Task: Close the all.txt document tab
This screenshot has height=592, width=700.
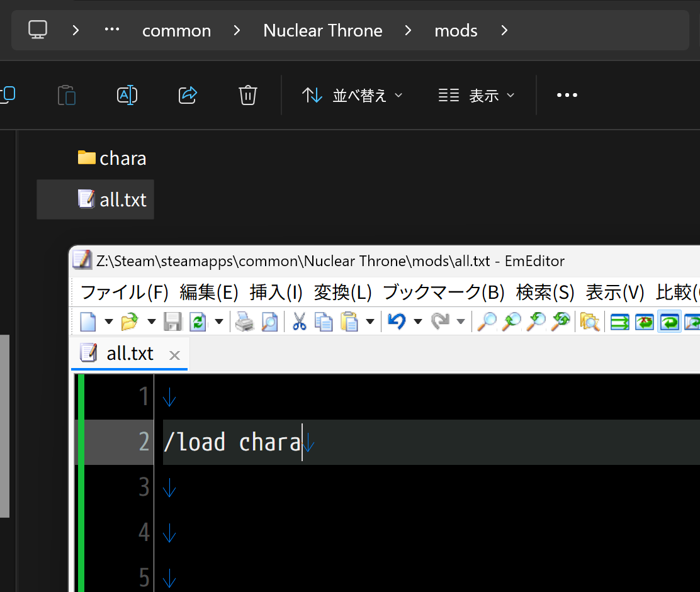Action: [174, 355]
